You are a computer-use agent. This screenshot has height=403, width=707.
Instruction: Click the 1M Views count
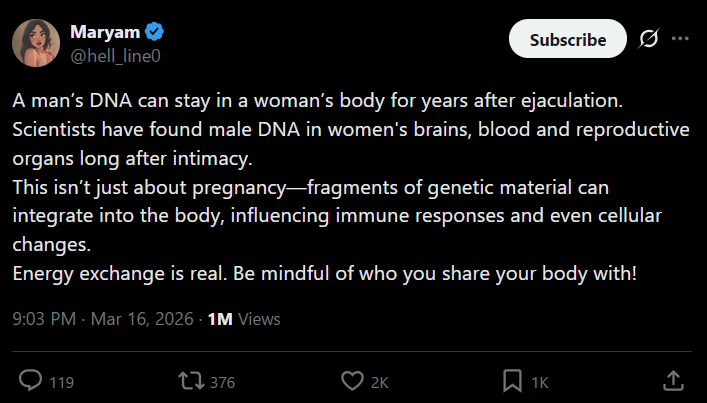click(243, 319)
